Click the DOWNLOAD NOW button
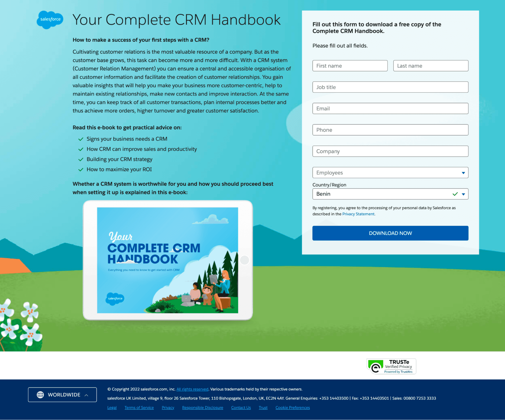The width and height of the screenshot is (505, 420). pos(390,233)
